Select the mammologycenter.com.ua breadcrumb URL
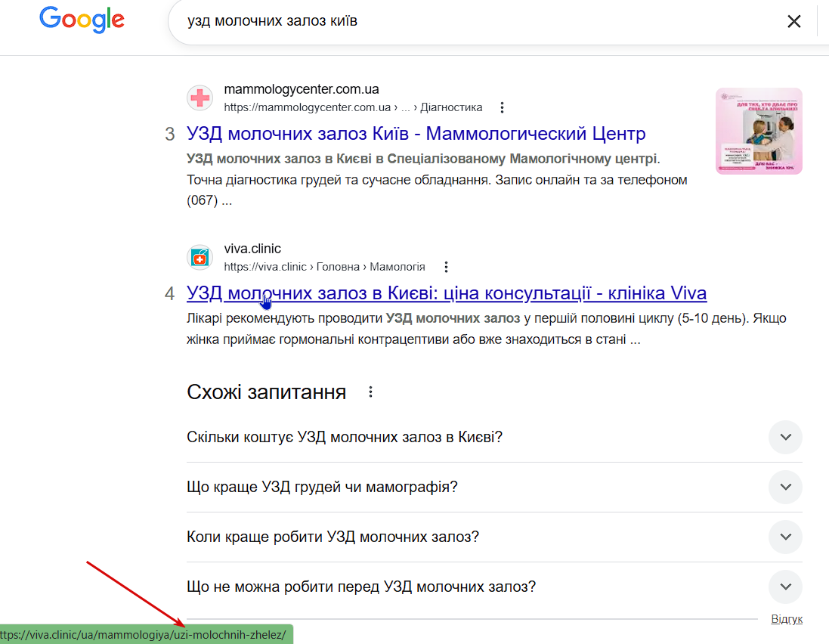This screenshot has width=829, height=644. 353,107
